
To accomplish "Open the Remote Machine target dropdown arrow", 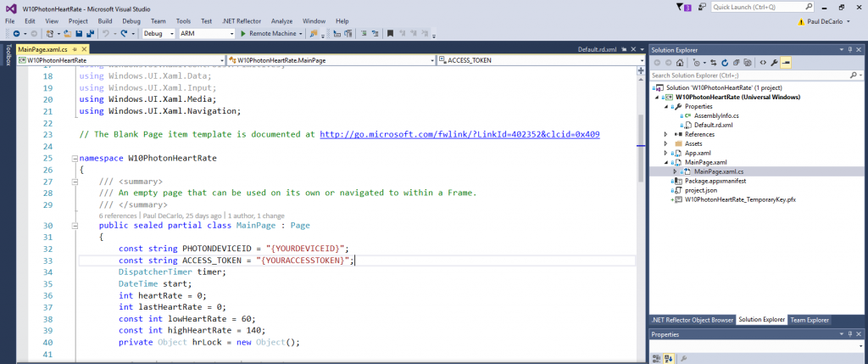I will click(301, 34).
